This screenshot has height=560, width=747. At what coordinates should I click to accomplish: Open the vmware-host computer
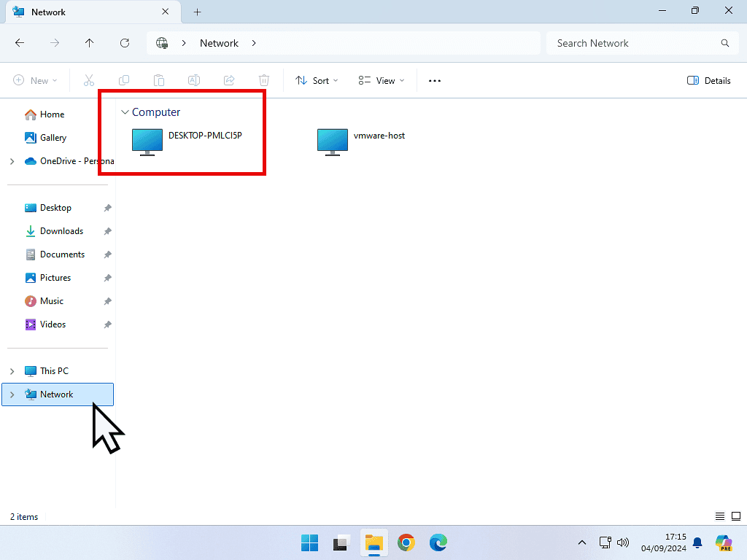[333, 141]
